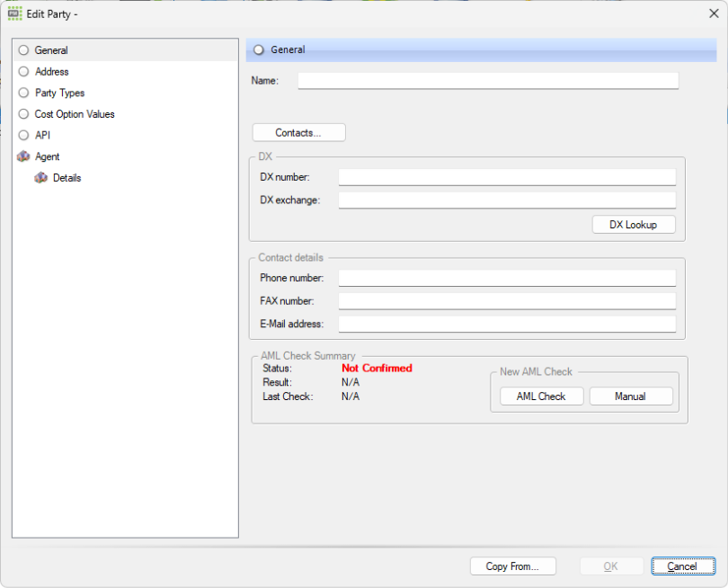Select the API radio indicator
The image size is (728, 588).
pyautogui.click(x=22, y=135)
